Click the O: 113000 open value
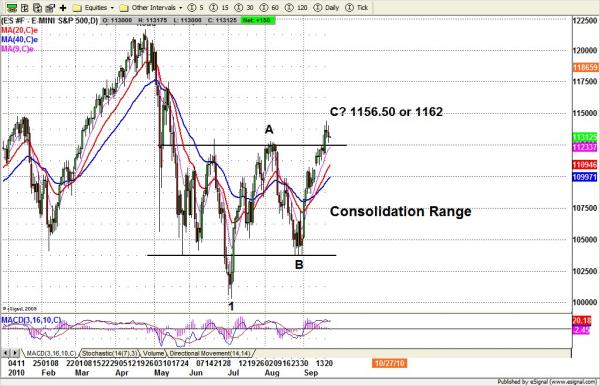This screenshot has width=600, height=386. [117, 20]
